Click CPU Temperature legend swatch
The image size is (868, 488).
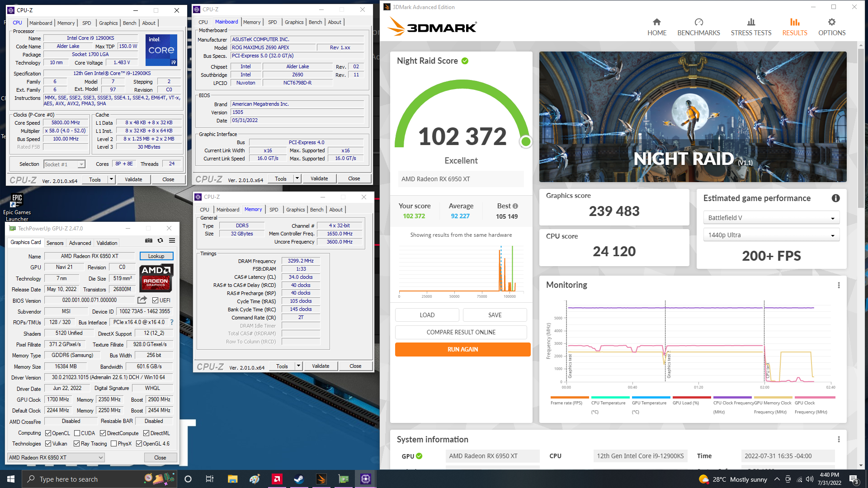(610, 398)
